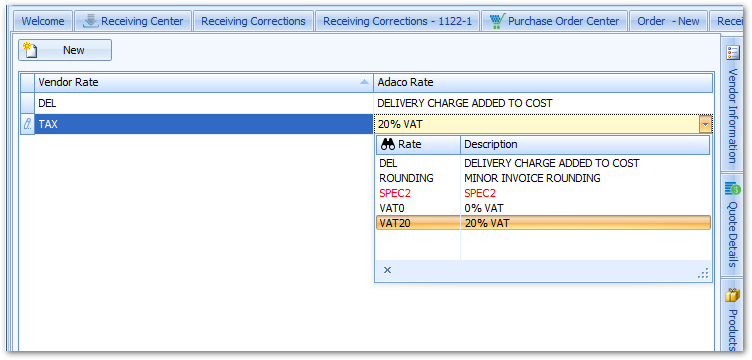Switch to the Receiving Corrections - 1122-1 tab
The height and width of the screenshot is (360, 752).
click(397, 21)
